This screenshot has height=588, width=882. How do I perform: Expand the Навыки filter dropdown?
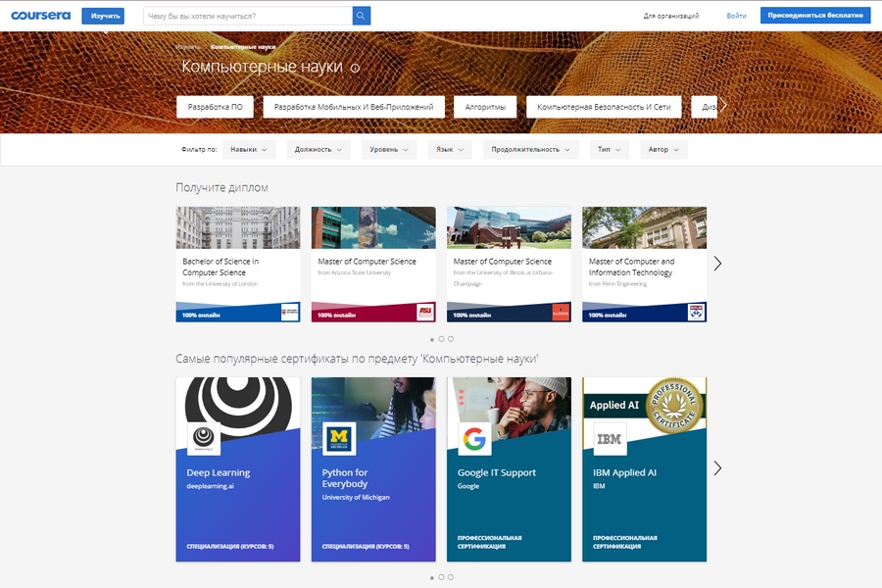click(249, 149)
